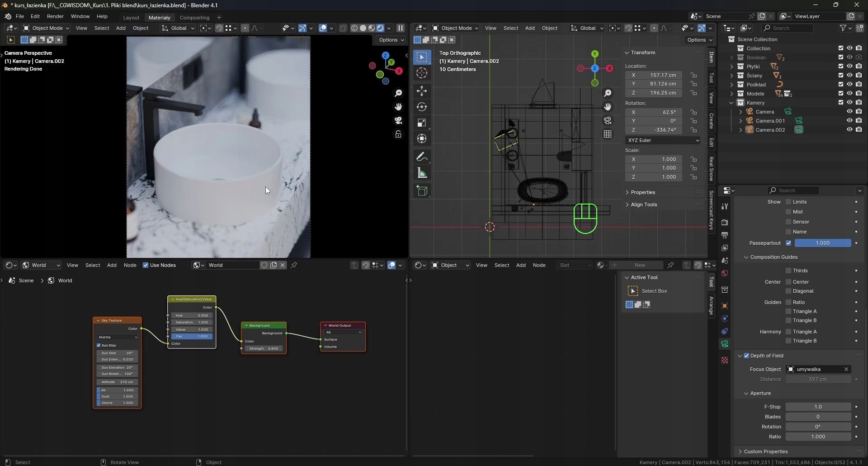Viewport: 868px width, 466px height.
Task: Toggle camera view icon in right viewport
Action: tap(608, 121)
